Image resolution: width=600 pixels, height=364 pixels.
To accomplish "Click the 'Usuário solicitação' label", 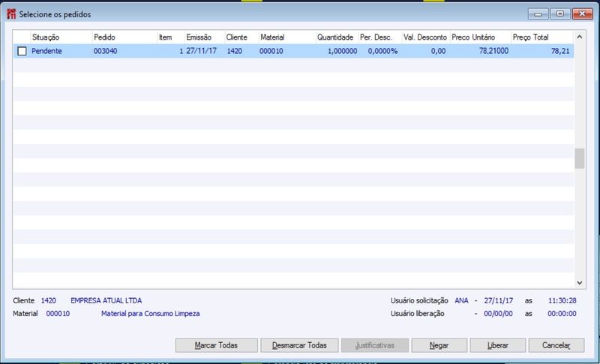I will (x=419, y=300).
